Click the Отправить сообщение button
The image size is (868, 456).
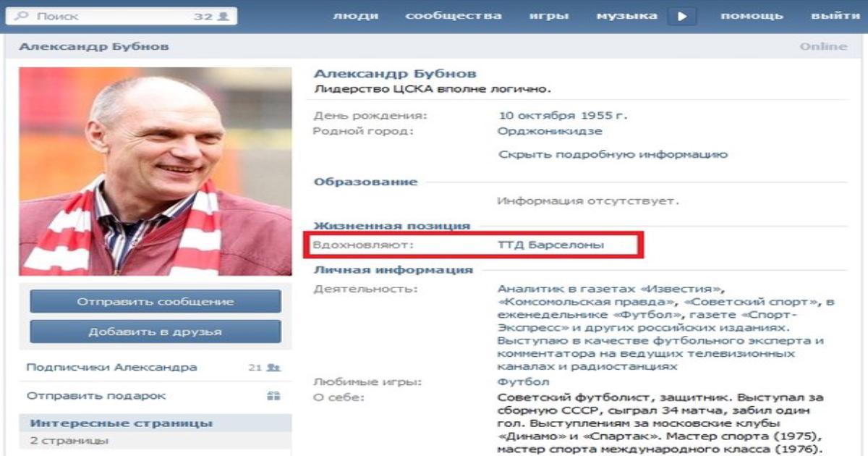click(x=156, y=302)
